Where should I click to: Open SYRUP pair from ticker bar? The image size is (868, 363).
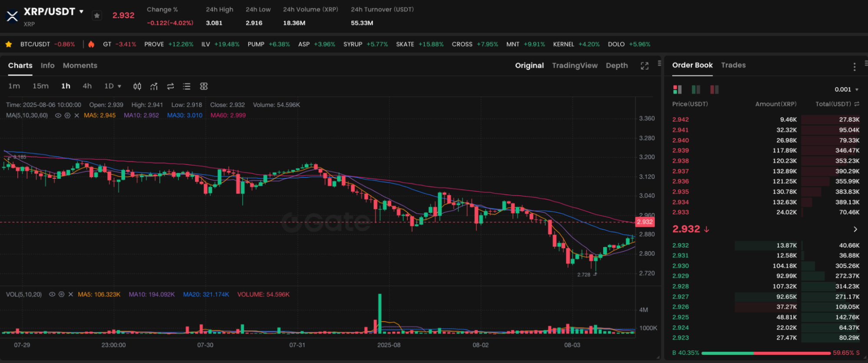366,44
